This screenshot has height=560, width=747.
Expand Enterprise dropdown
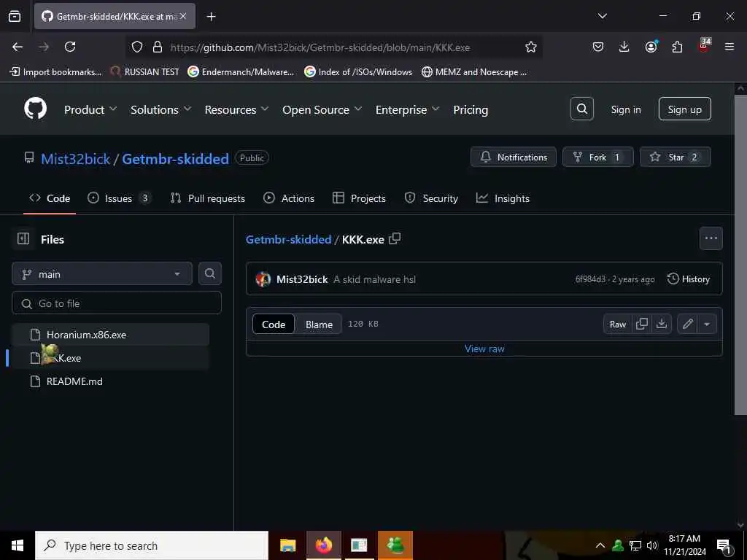click(407, 109)
